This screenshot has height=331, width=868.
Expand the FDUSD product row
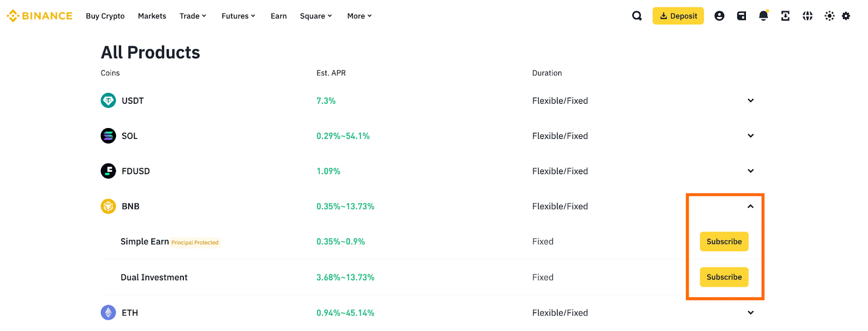pos(750,171)
